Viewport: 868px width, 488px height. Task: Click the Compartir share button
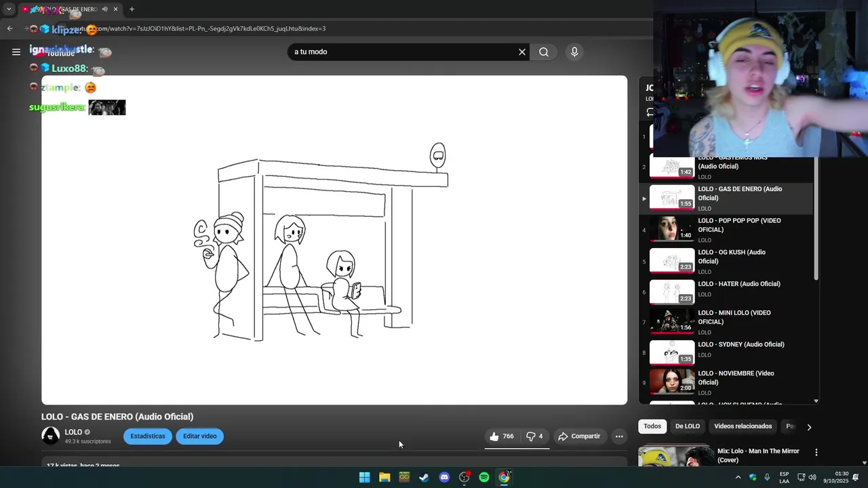click(579, 436)
